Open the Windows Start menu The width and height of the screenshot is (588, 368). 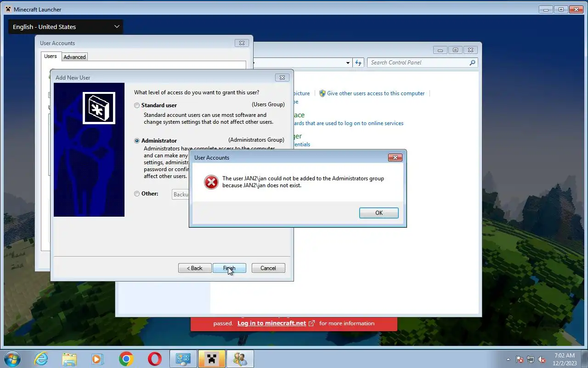click(12, 359)
